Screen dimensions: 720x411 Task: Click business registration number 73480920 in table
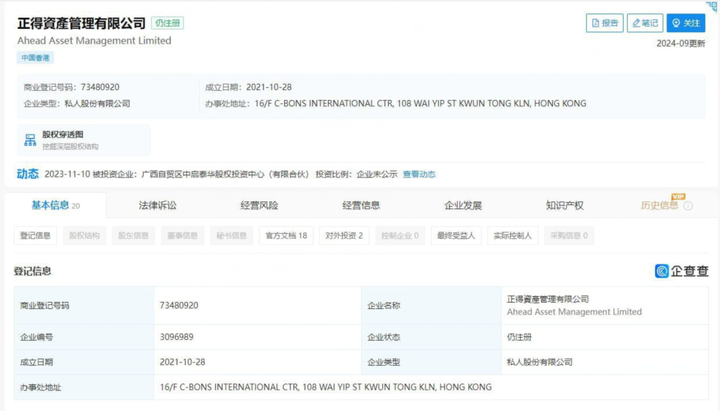(x=179, y=305)
